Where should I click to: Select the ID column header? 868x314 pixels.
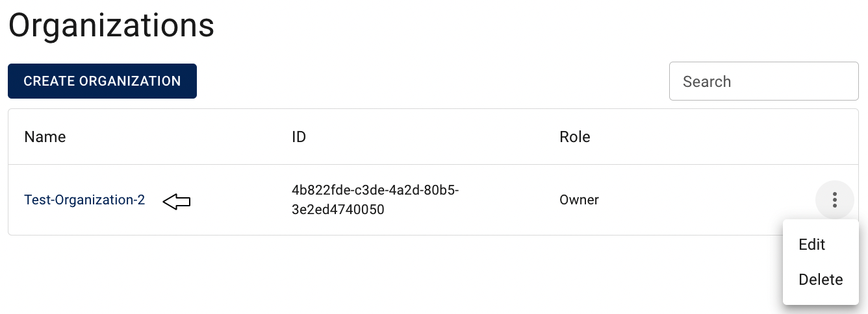click(299, 137)
